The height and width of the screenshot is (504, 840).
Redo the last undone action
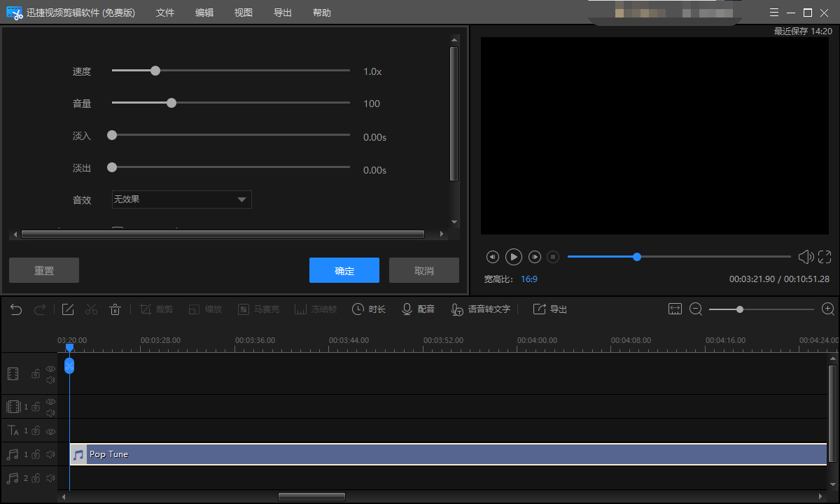[40, 309]
